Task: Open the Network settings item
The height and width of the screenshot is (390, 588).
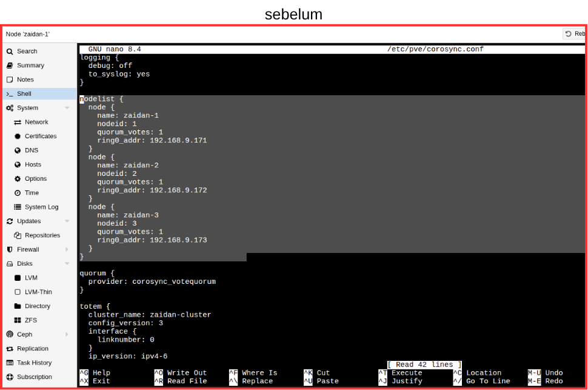Action: click(x=36, y=122)
